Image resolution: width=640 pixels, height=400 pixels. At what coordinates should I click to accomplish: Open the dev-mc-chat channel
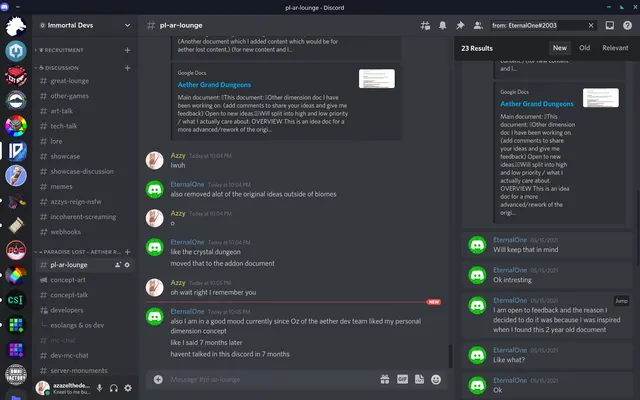(85, 356)
